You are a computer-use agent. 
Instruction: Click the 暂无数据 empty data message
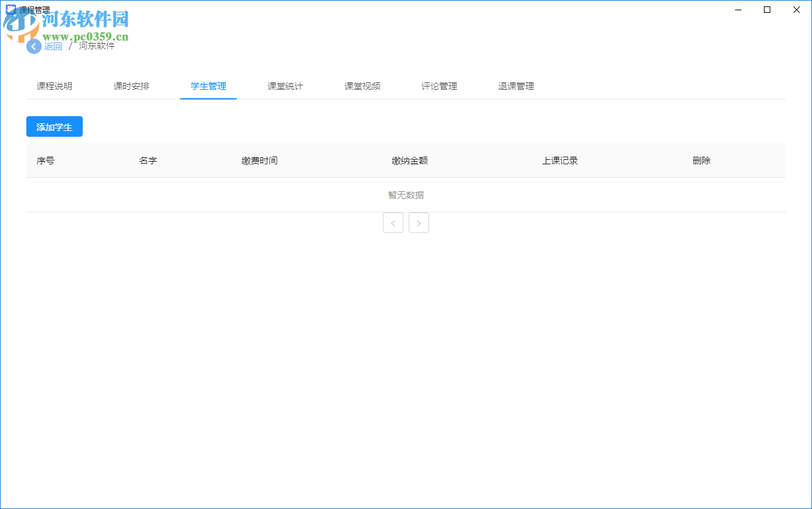tap(405, 194)
